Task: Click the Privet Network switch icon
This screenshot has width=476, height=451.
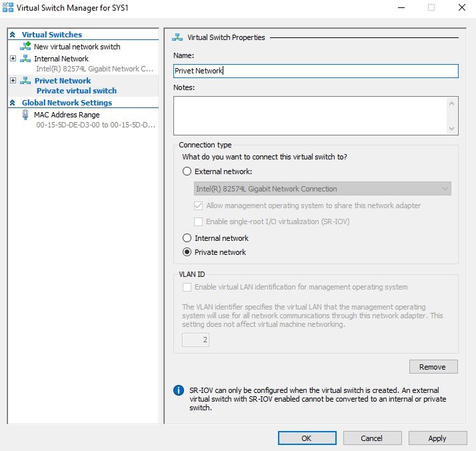Action: point(25,81)
